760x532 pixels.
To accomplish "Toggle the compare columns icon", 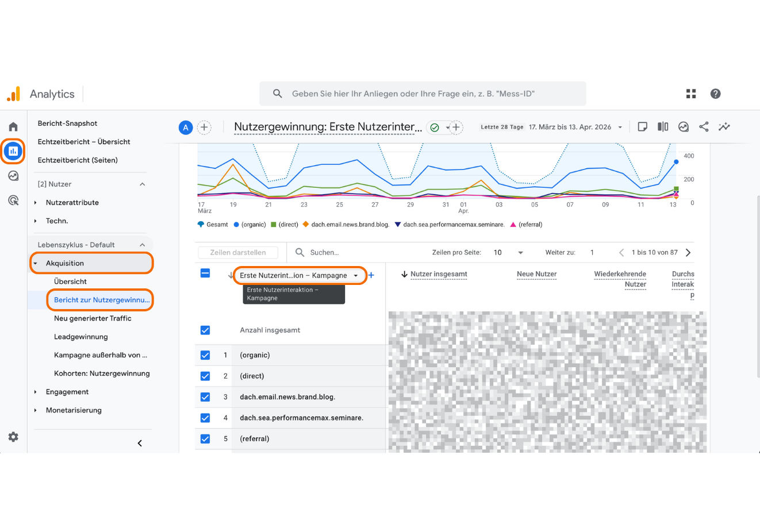I will [663, 127].
